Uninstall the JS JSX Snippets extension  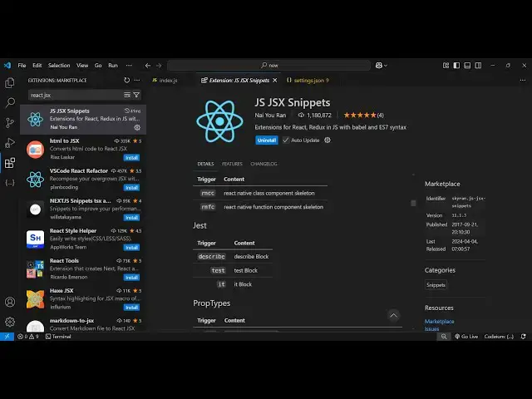[267, 140]
